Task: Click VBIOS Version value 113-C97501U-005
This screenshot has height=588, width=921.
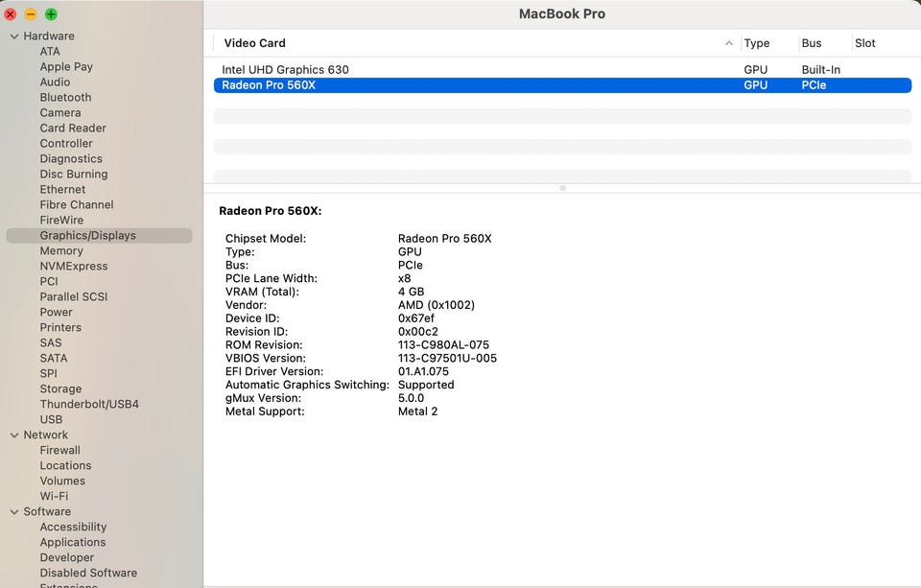Action: (x=448, y=359)
